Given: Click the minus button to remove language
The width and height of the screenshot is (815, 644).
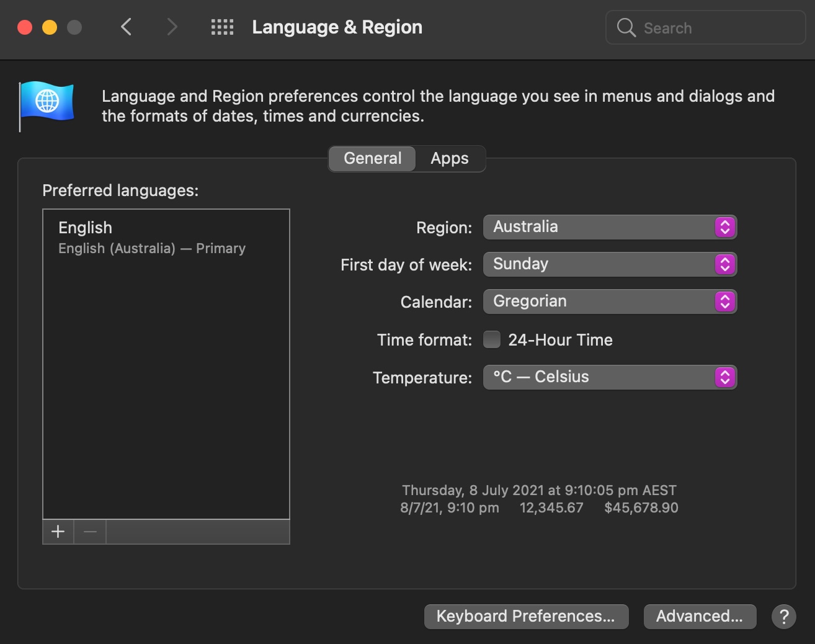Looking at the screenshot, I should (90, 532).
